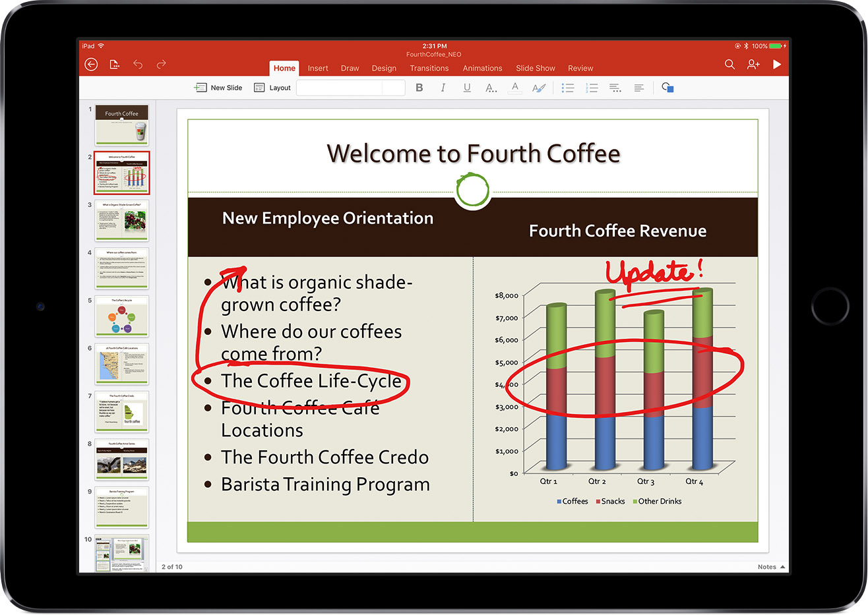This screenshot has width=868, height=615.
Task: Open the File menu icon
Action: click(114, 64)
